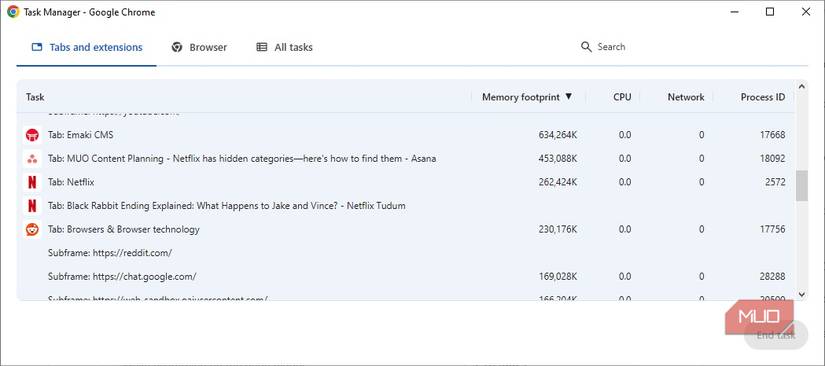
Task: Select the MUO Content Planning Asana task
Action: tap(406, 159)
